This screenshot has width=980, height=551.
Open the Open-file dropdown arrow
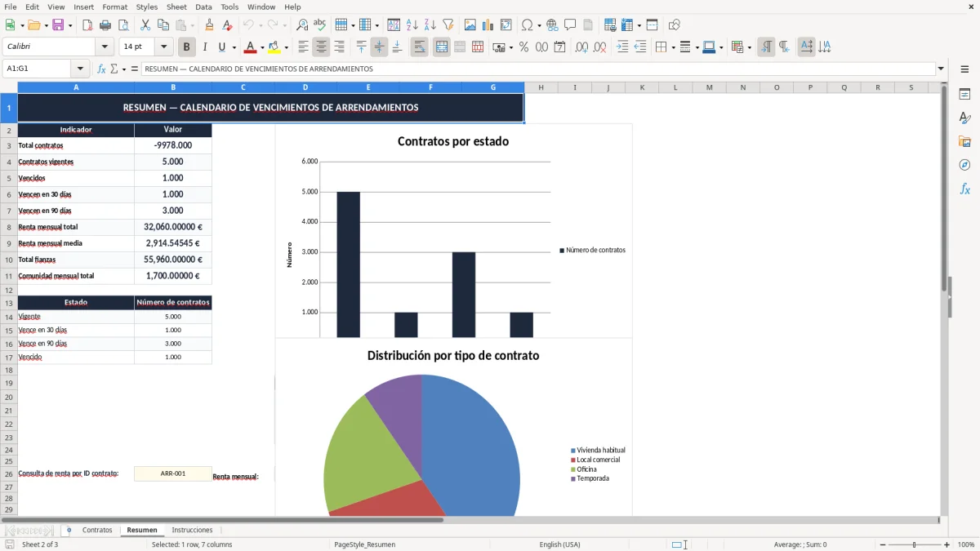click(45, 25)
